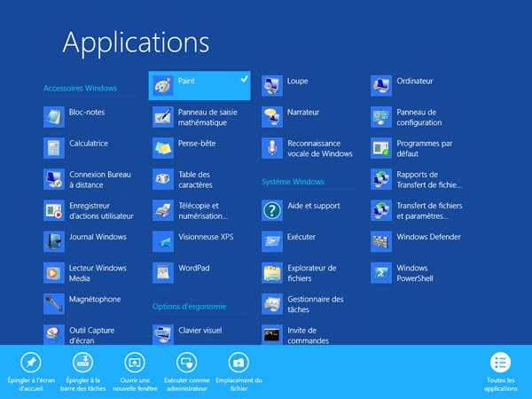This screenshot has height=399, width=532.
Task: Click the "Visionneuse XPS" label text
Action: pyautogui.click(x=206, y=237)
